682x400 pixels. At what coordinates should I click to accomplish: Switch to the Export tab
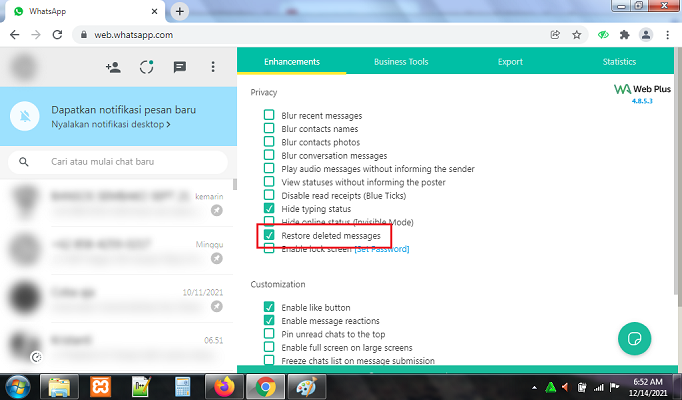coord(510,62)
